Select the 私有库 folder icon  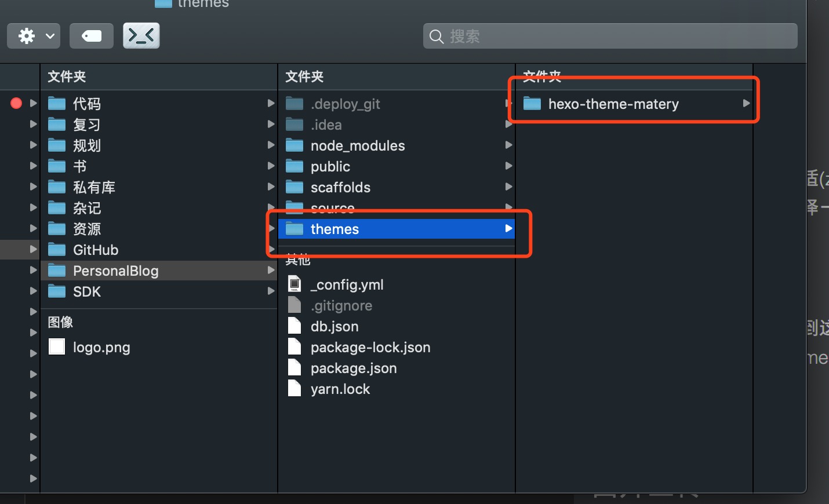pyautogui.click(x=57, y=187)
